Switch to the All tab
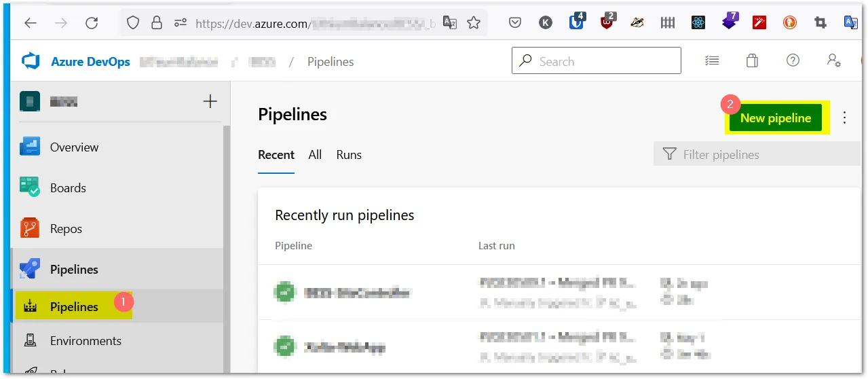 (x=315, y=155)
